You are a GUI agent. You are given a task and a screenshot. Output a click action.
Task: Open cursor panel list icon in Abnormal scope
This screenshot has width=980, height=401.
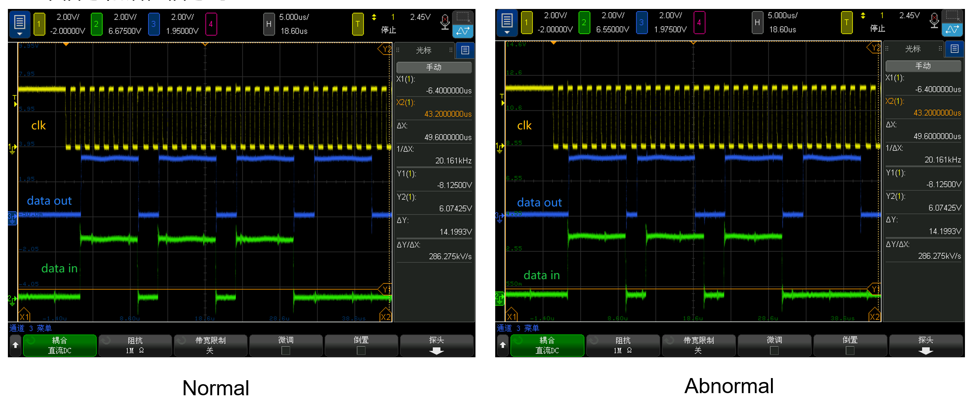[x=954, y=49]
